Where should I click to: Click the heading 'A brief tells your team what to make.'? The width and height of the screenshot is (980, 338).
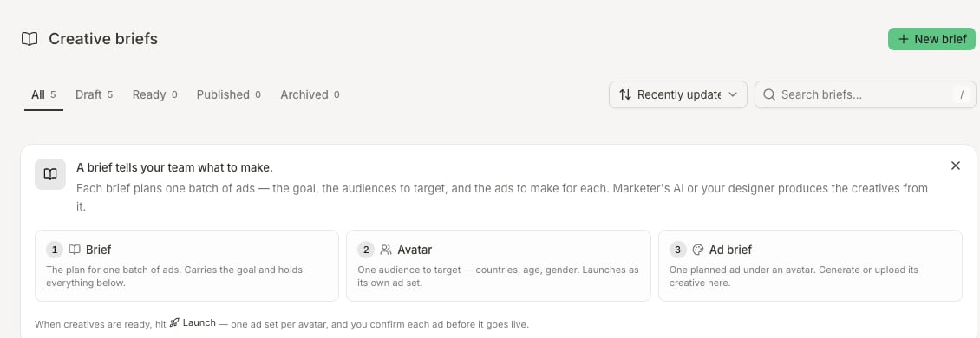(x=174, y=167)
